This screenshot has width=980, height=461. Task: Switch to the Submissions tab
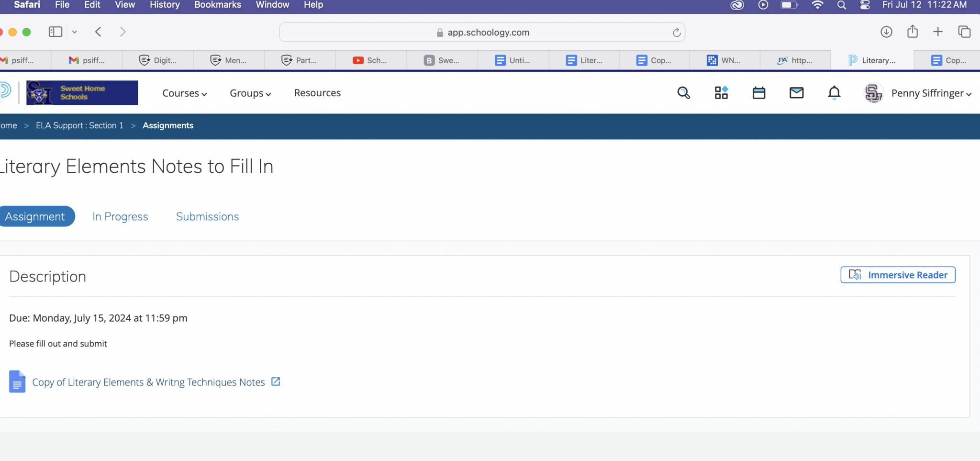click(207, 216)
